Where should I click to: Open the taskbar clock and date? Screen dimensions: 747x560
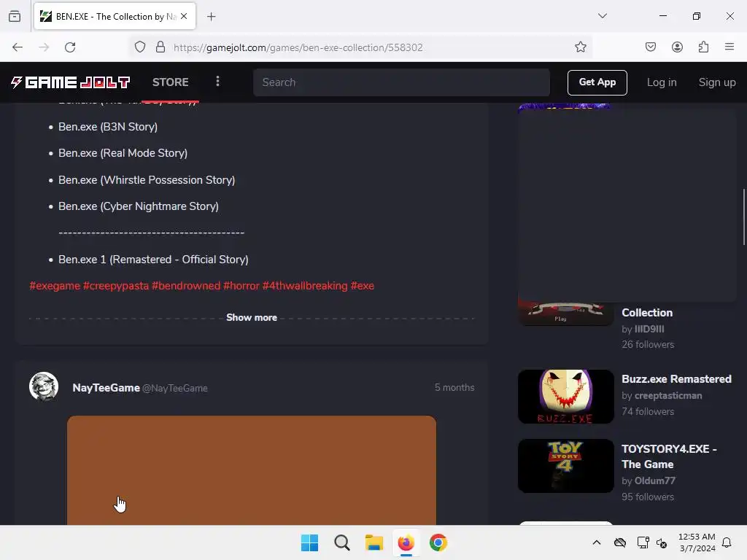pyautogui.click(x=697, y=542)
